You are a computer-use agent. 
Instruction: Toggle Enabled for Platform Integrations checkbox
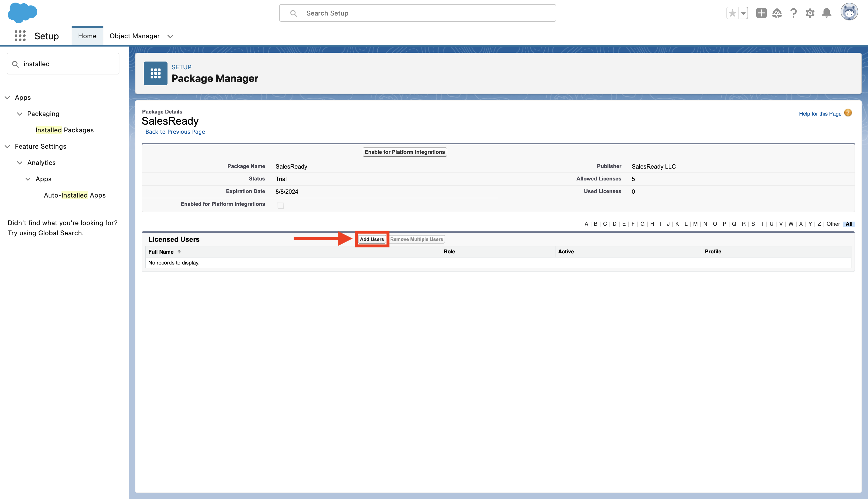(280, 205)
